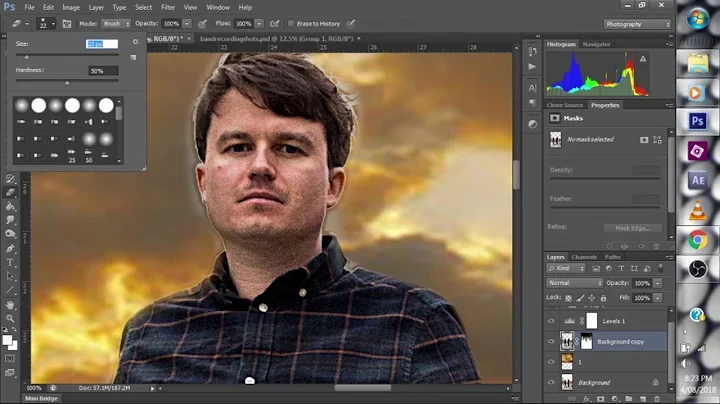720x404 pixels.
Task: Select the Horizontal Type tool
Action: click(x=10, y=263)
